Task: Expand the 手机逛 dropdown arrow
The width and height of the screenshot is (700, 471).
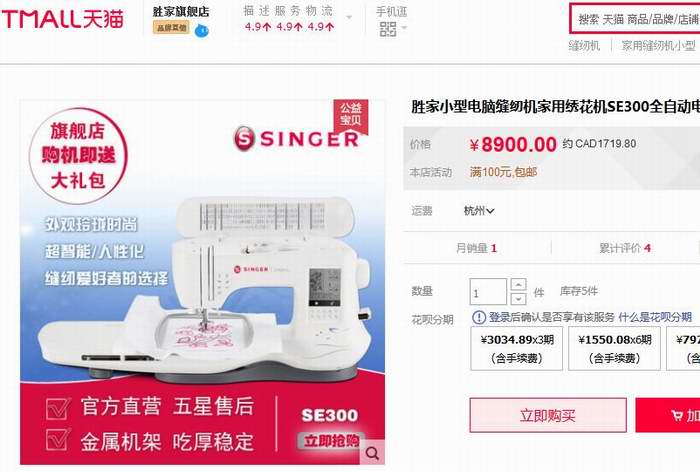Action: point(404,29)
